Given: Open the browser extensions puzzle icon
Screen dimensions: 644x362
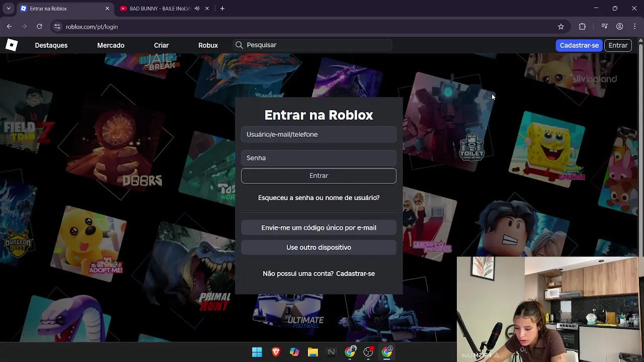Looking at the screenshot, I should click(x=582, y=27).
